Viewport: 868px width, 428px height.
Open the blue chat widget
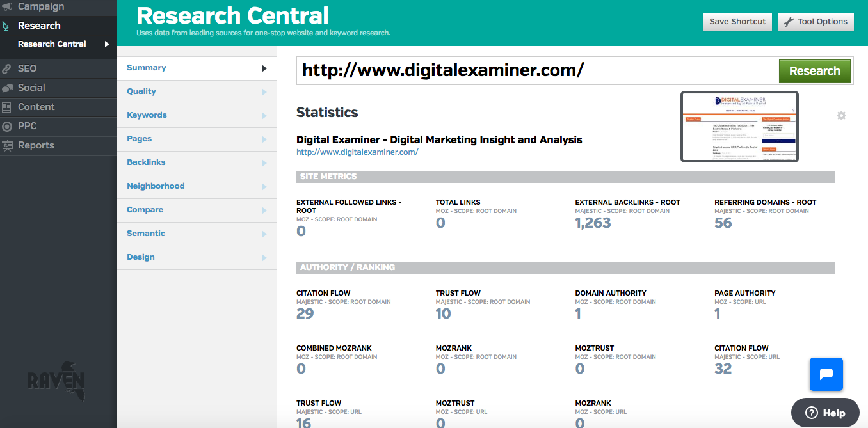coord(826,374)
